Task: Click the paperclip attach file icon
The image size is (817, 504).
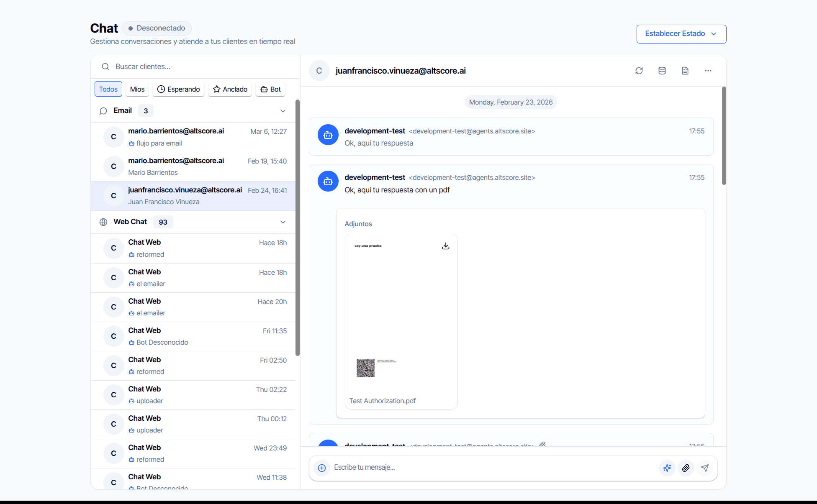Action: coord(686,468)
